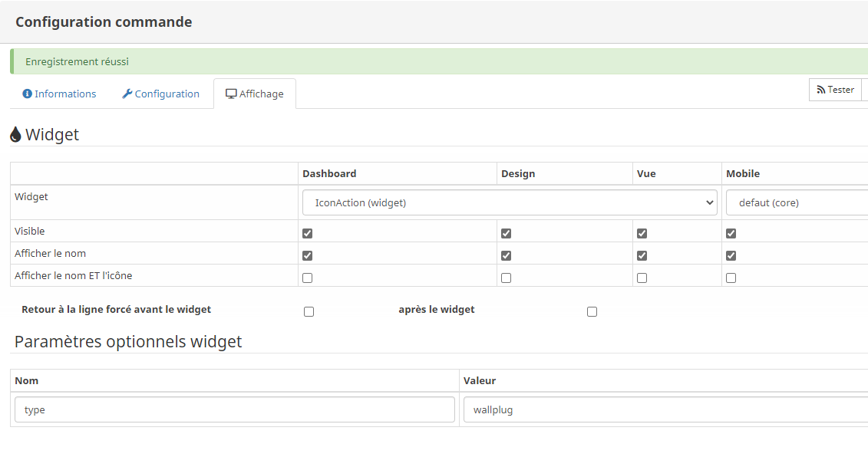Screen dimensions: 868x457
Task: Click the Nom field containing type
Action: (235, 409)
